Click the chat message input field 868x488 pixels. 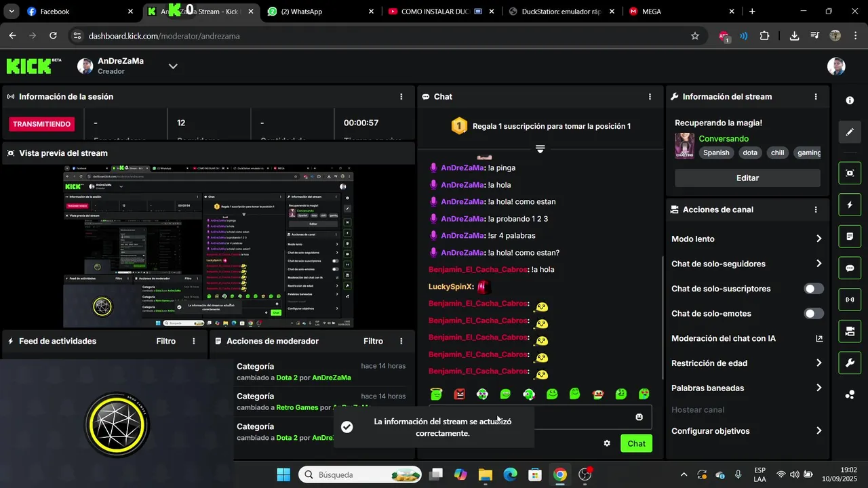coord(540,418)
